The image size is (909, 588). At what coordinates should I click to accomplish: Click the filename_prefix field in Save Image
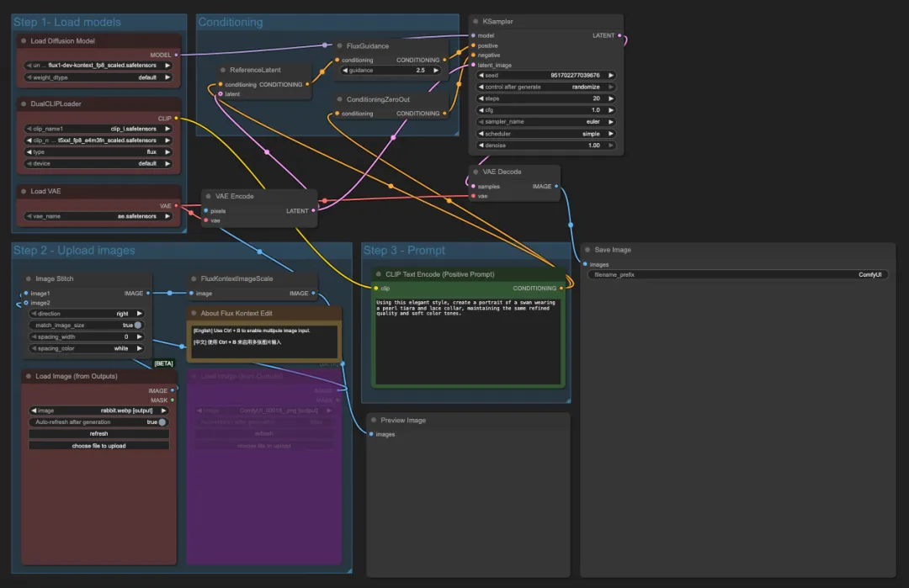coord(738,275)
